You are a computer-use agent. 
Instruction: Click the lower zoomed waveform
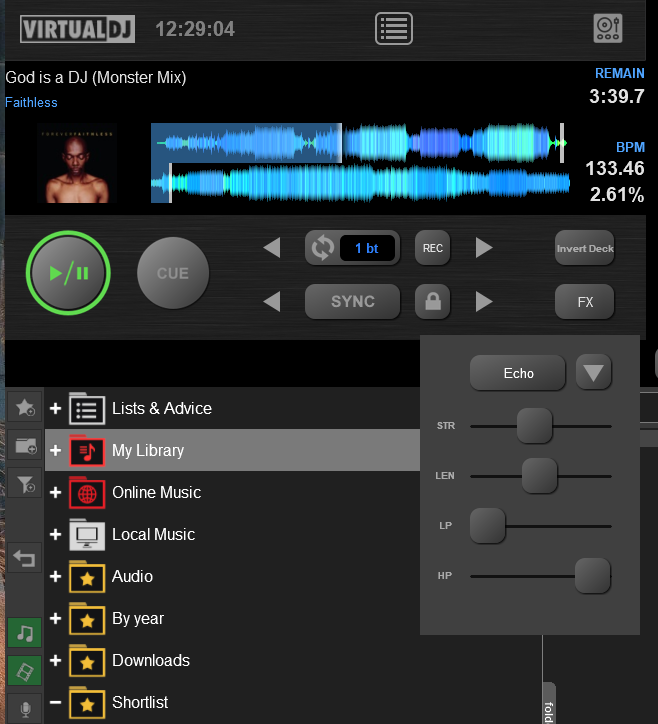(361, 183)
